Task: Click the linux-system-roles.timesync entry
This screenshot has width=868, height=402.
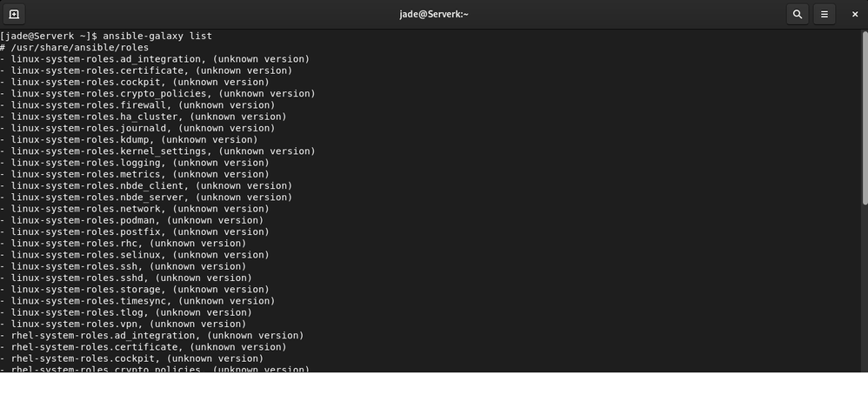Action: click(137, 301)
